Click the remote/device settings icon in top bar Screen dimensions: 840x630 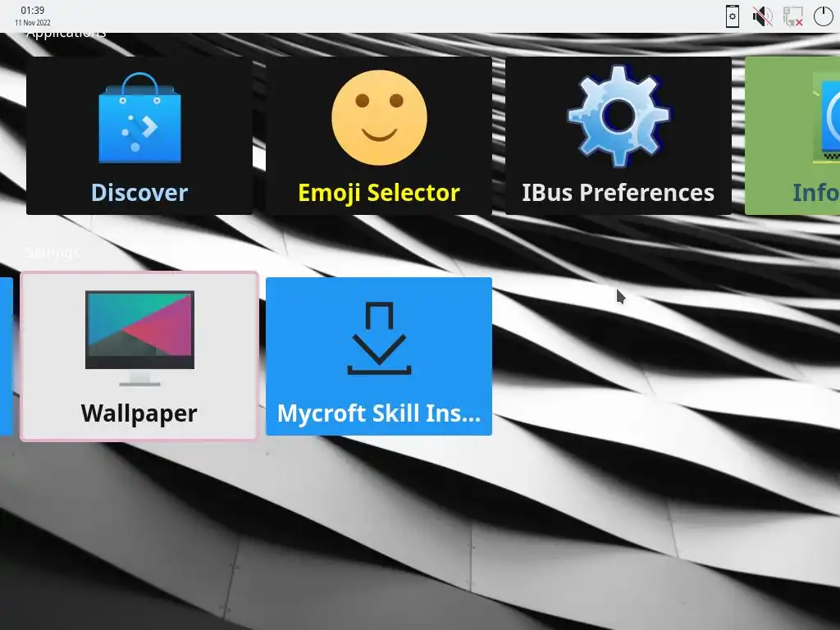click(x=733, y=16)
